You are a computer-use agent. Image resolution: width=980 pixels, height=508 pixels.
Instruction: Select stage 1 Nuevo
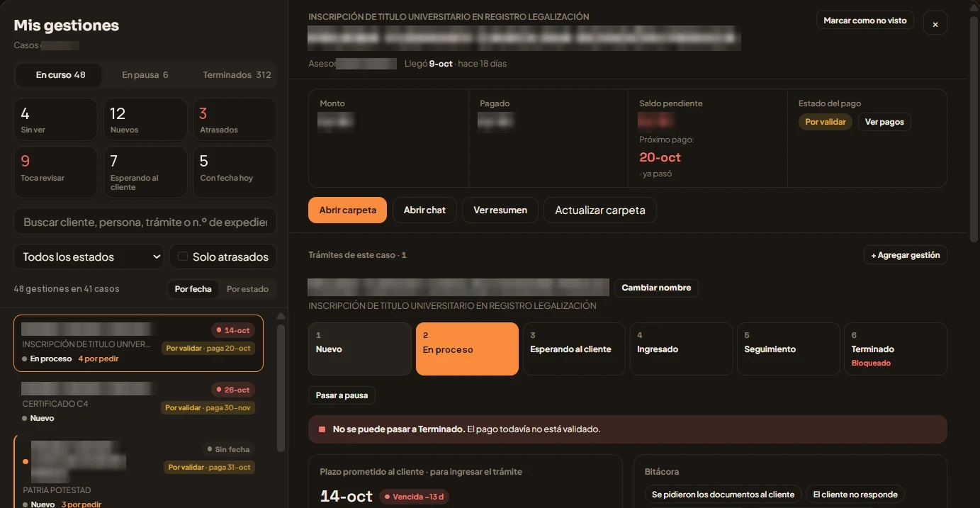tap(360, 349)
